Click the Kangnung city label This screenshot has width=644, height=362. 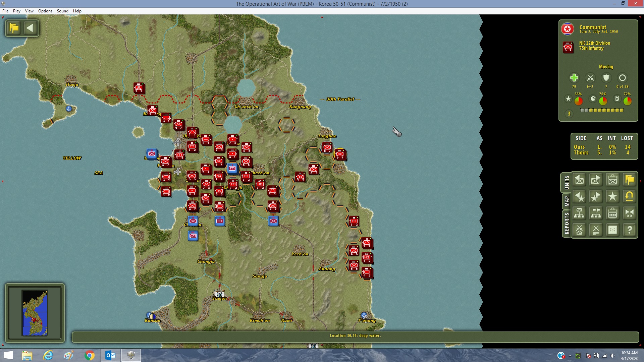click(x=300, y=107)
